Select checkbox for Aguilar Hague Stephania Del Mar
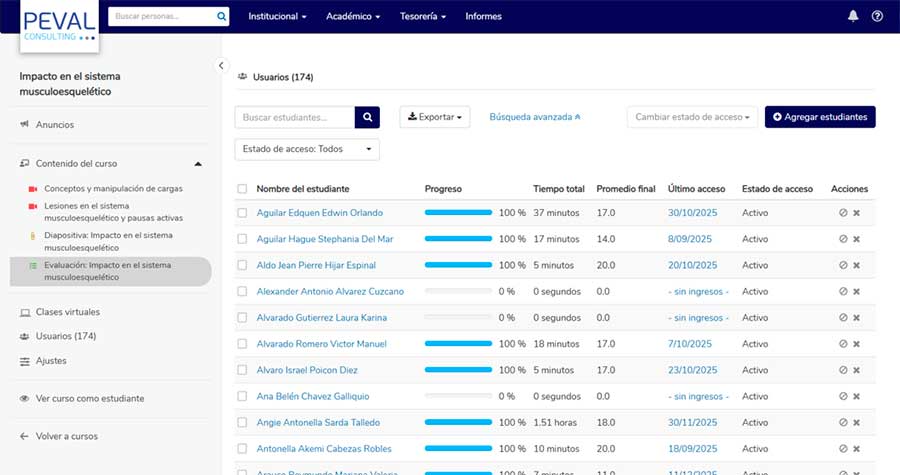The width and height of the screenshot is (900, 475). coord(242,239)
